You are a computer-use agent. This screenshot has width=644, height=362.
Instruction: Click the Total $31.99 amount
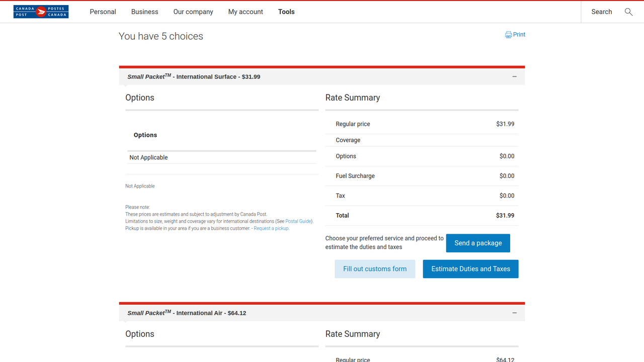pos(505,215)
